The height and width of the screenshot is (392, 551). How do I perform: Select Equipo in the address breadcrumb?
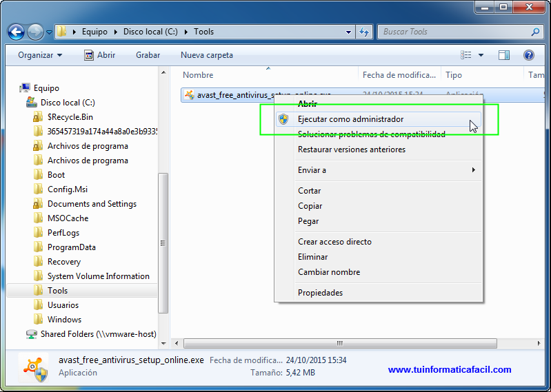[94, 32]
